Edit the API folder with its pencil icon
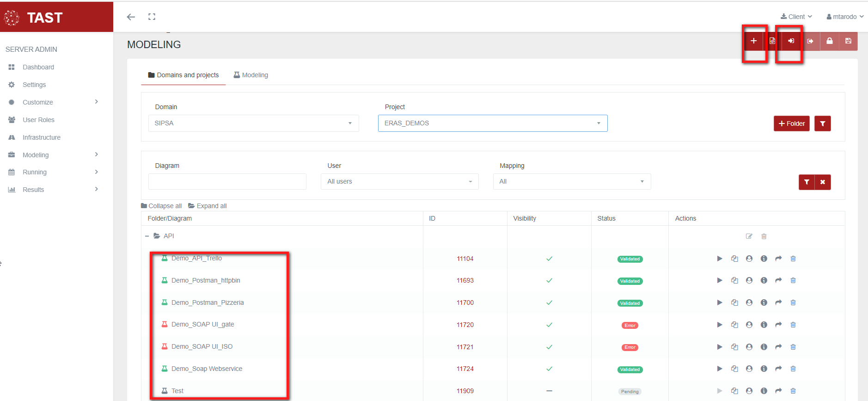The image size is (868, 401). (x=749, y=236)
